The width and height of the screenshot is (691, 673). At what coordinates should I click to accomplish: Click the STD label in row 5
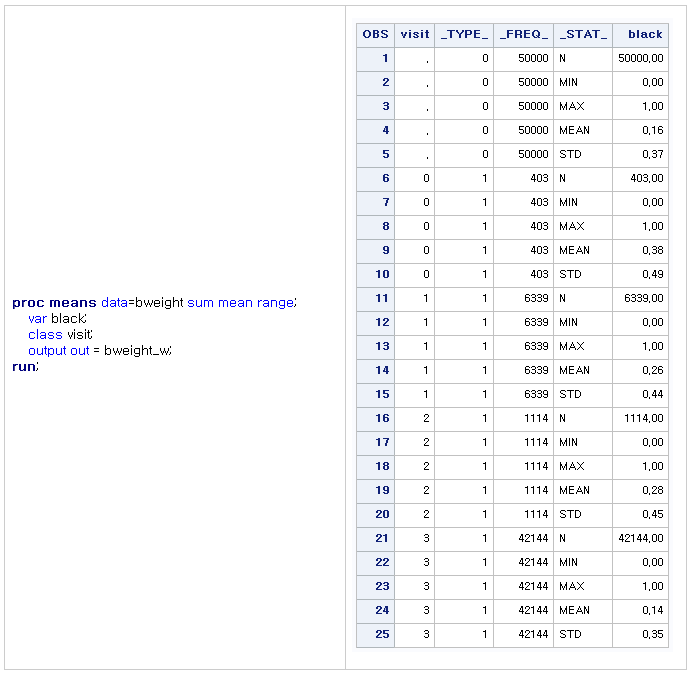click(x=570, y=154)
